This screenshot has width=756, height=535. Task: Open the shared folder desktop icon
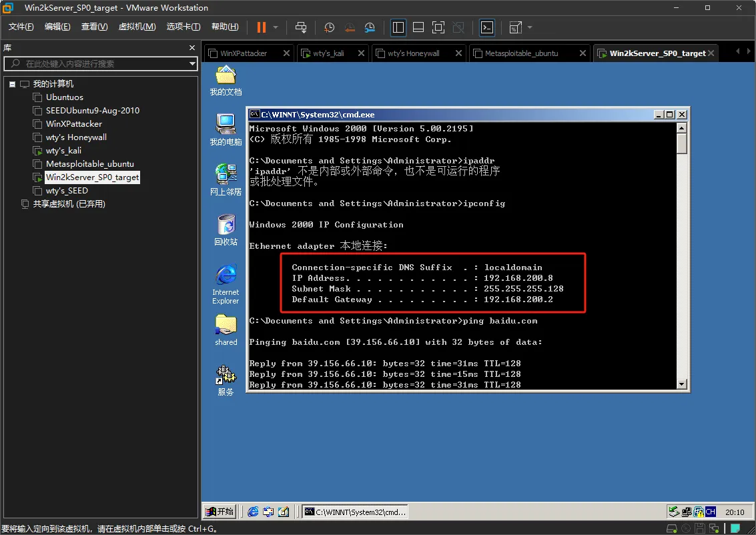(226, 330)
